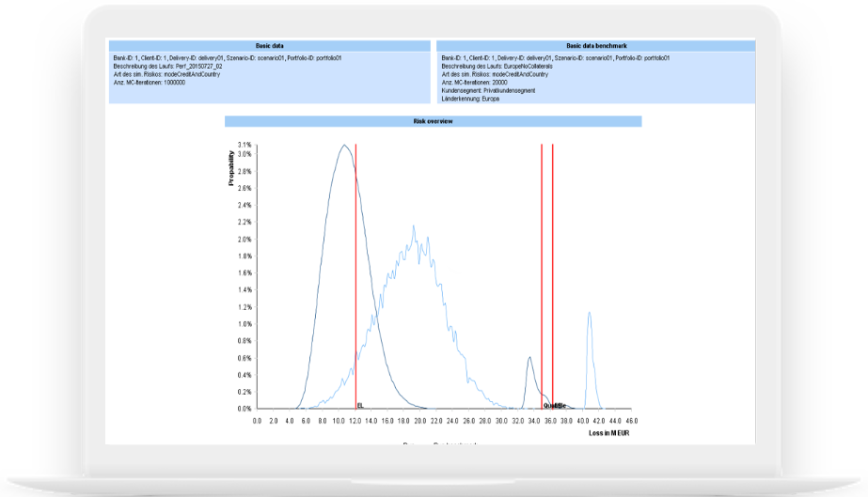This screenshot has width=868, height=497.
Task: Click the 3.1% tick on the y-axis
Action: (244, 145)
